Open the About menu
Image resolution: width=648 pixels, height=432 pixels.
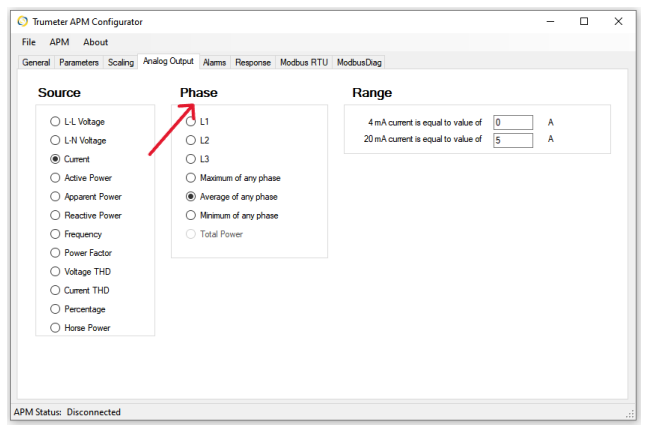[x=95, y=42]
